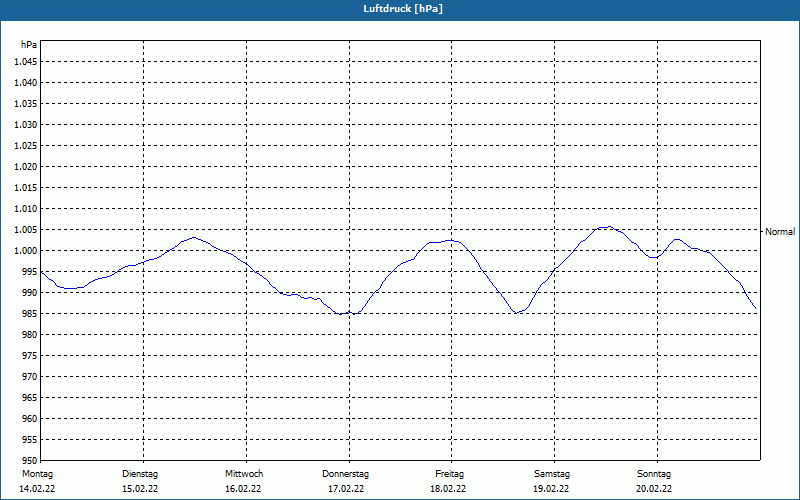Viewport: 800px width, 500px height.
Task: Click the 14.02.22 date label
Action: pyautogui.click(x=37, y=489)
